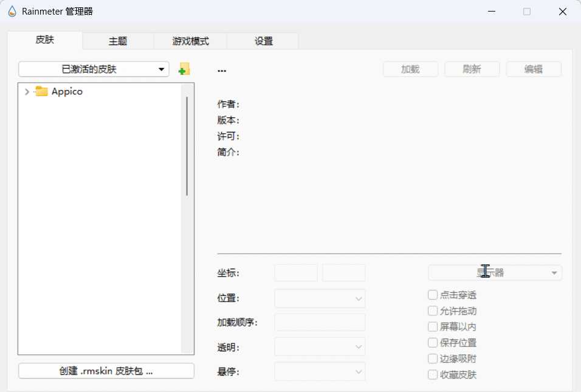Click the skin list scrollbar thumb
Screen dimensions: 581x392
tap(187, 146)
